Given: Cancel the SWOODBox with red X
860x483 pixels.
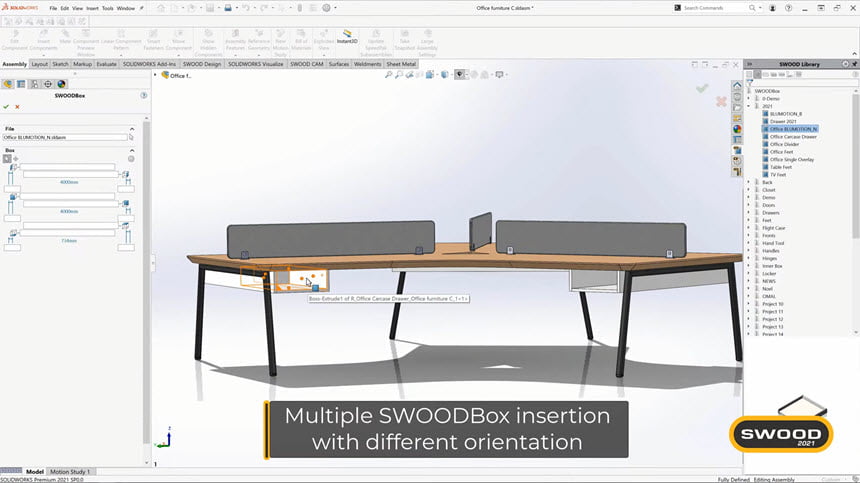Looking at the screenshot, I should [x=18, y=106].
